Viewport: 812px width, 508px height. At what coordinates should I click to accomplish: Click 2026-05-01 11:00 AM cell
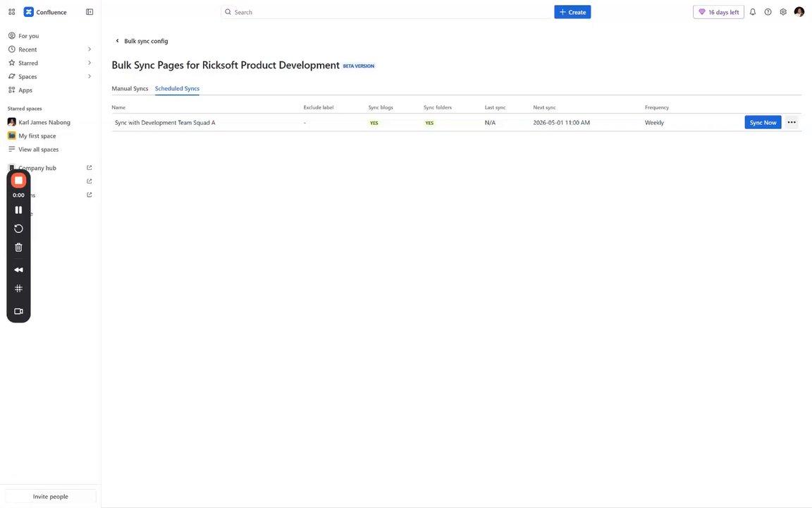point(561,123)
